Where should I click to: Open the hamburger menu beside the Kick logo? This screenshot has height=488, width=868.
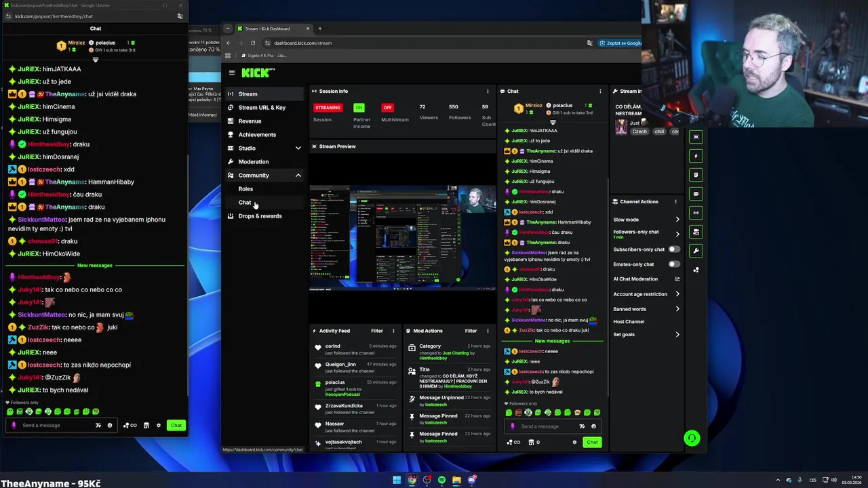coord(231,73)
